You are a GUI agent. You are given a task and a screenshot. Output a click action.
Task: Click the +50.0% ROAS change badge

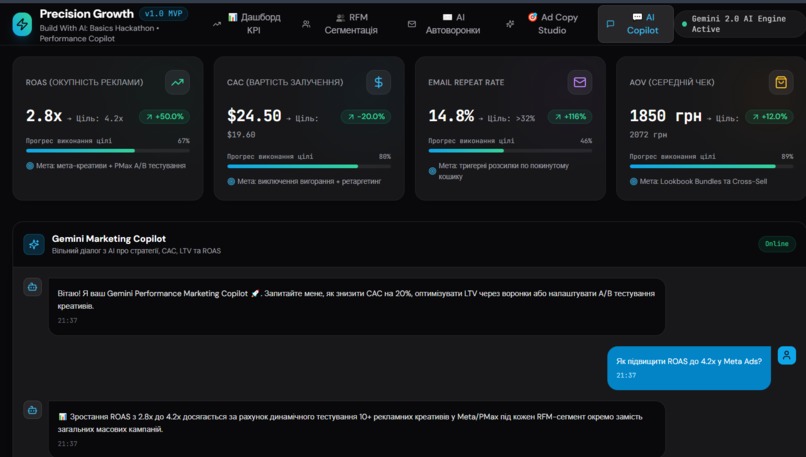(x=164, y=117)
